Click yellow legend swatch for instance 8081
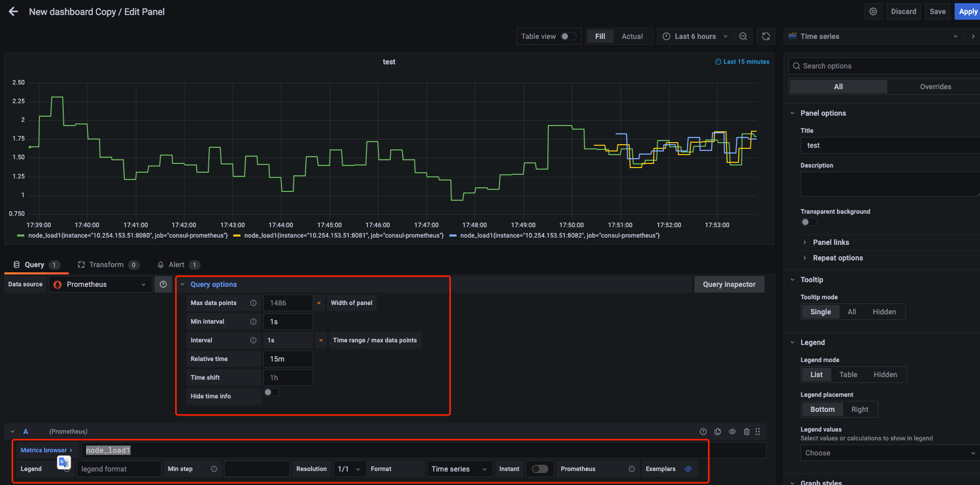Screen dimensions: 980x485 pyautogui.click(x=237, y=235)
